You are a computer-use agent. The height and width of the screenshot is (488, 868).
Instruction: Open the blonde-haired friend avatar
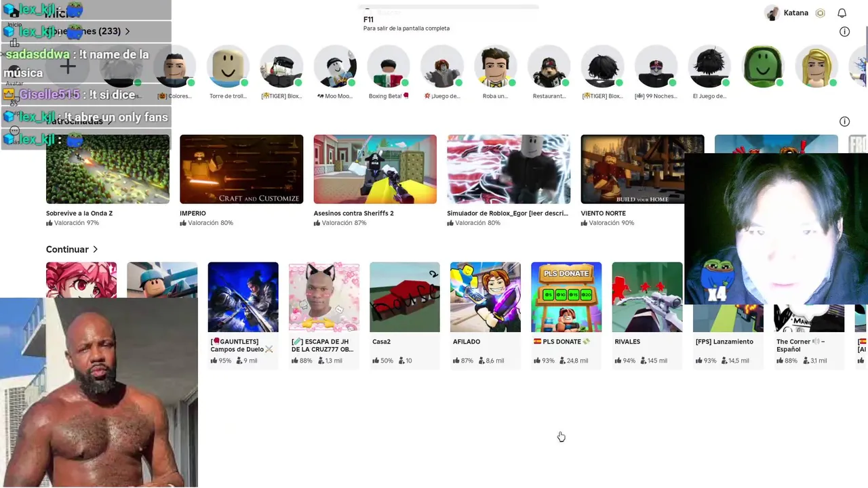[817, 66]
